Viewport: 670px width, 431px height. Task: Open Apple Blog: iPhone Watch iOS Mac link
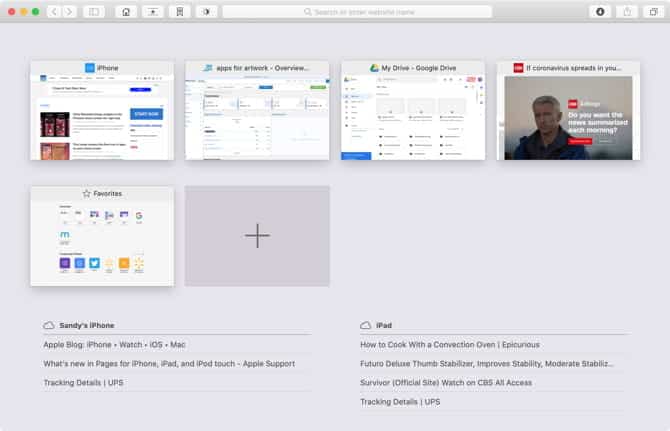[x=114, y=345]
